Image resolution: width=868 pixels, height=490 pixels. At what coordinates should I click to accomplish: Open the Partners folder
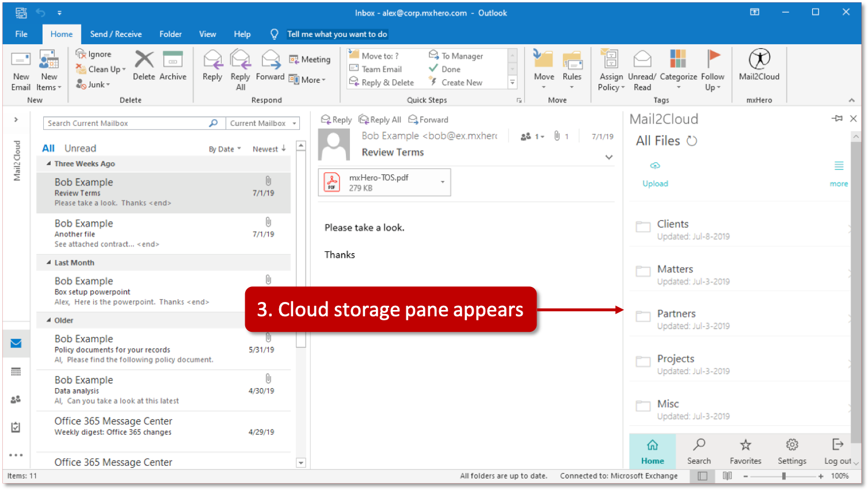pyautogui.click(x=740, y=319)
